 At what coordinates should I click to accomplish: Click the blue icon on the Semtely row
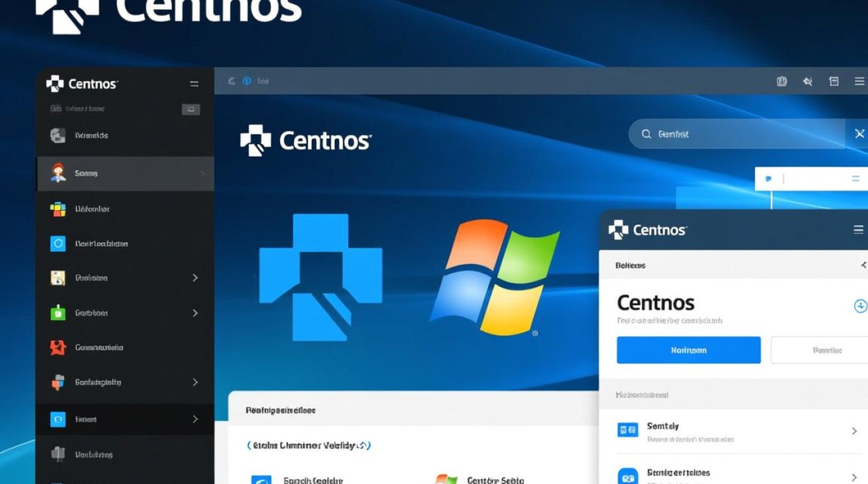coord(628,430)
